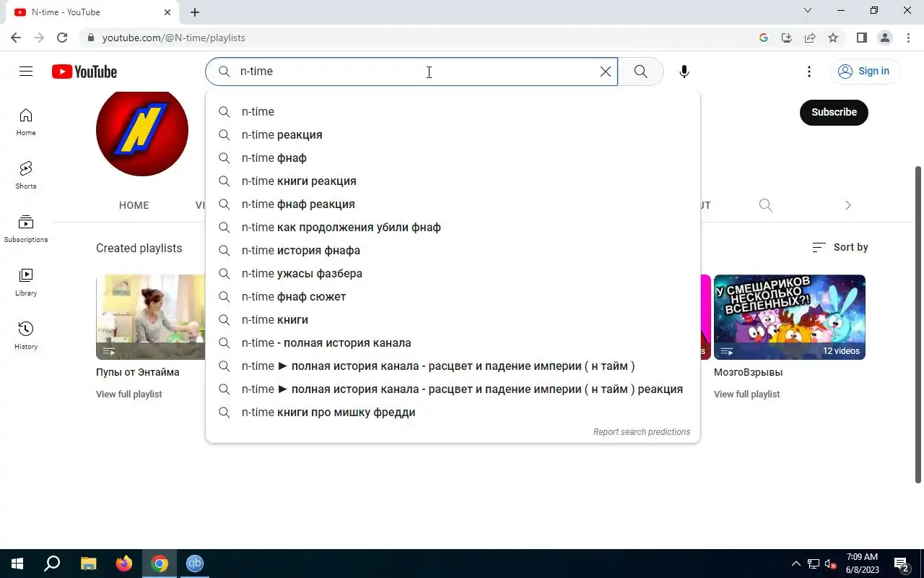Screen dimensions: 924x578
Task: Select suggestion 'n-time ужасы фазбера'
Action: coord(453,273)
